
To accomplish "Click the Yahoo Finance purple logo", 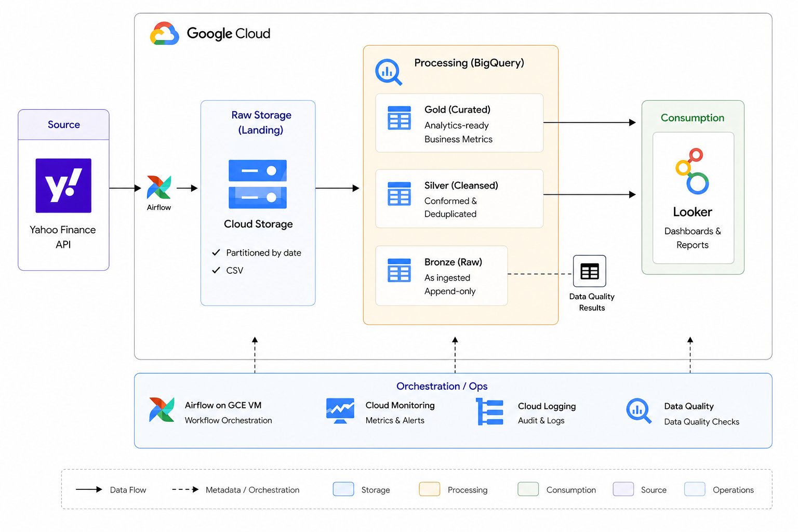I will [x=63, y=185].
